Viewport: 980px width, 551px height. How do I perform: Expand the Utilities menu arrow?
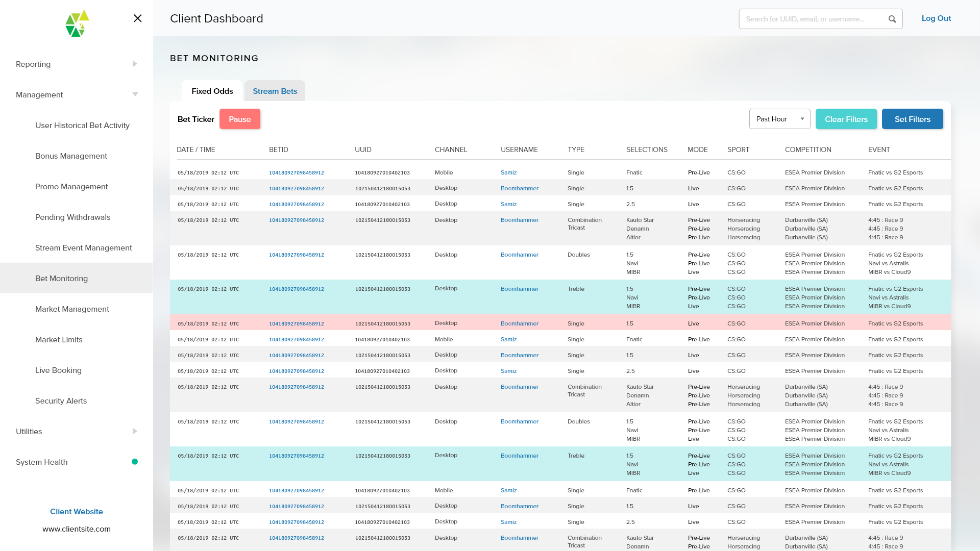(x=135, y=431)
